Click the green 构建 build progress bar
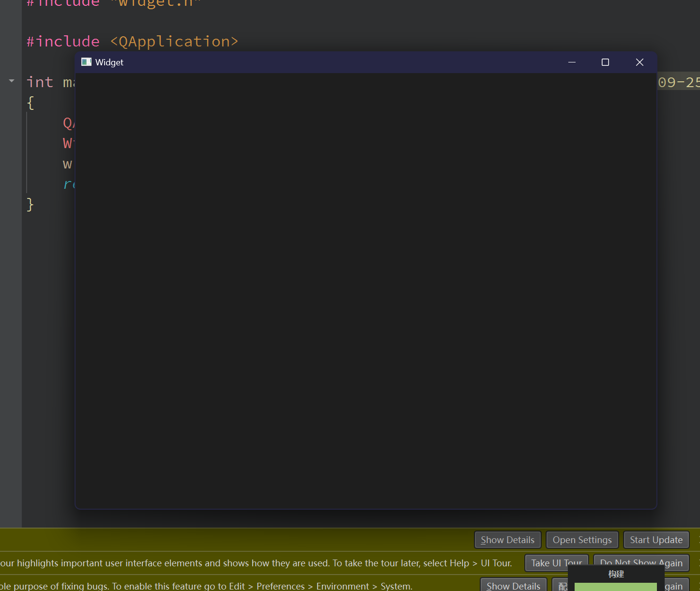Viewport: 700px width, 591px height. pyautogui.click(x=615, y=587)
